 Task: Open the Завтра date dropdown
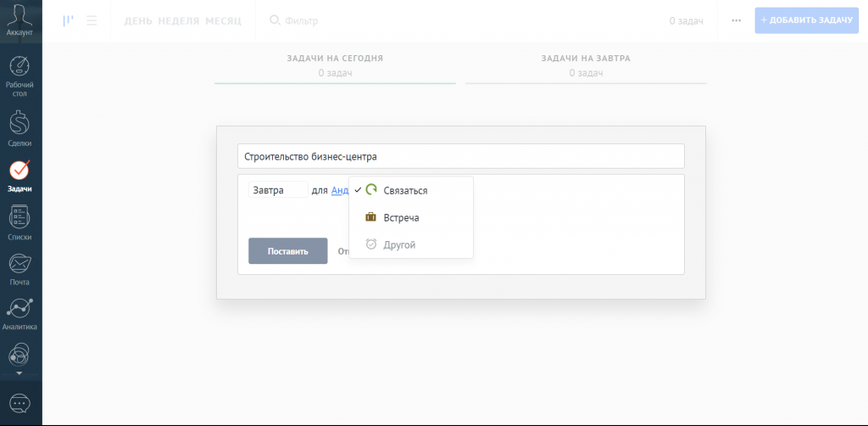coord(278,190)
